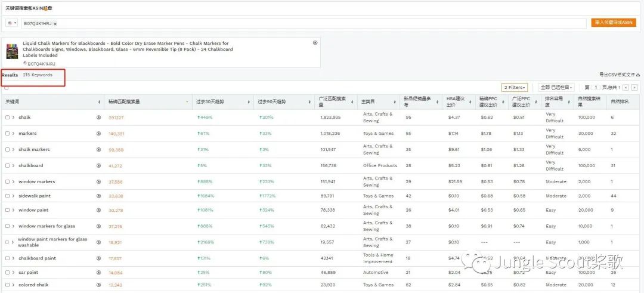This screenshot has width=644, height=293.
Task: Click the orange ASIN search button
Action: [x=614, y=23]
